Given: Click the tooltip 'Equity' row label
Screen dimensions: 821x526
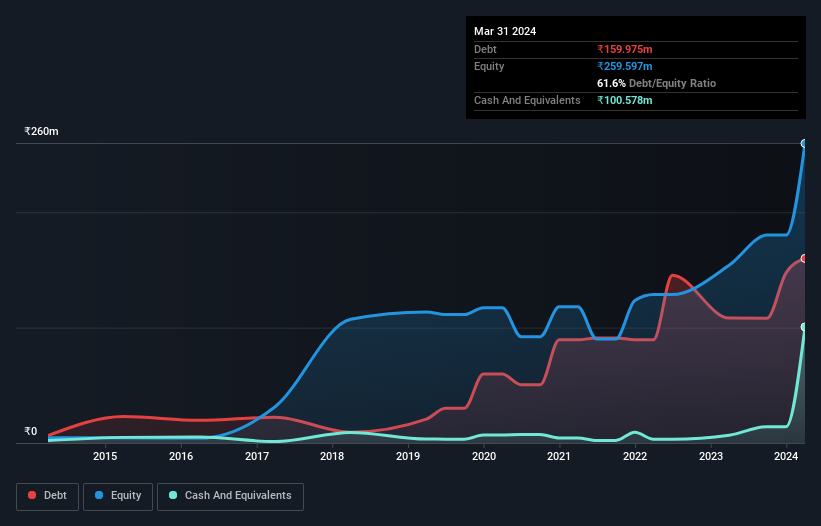Looking at the screenshot, I should click(x=489, y=66).
